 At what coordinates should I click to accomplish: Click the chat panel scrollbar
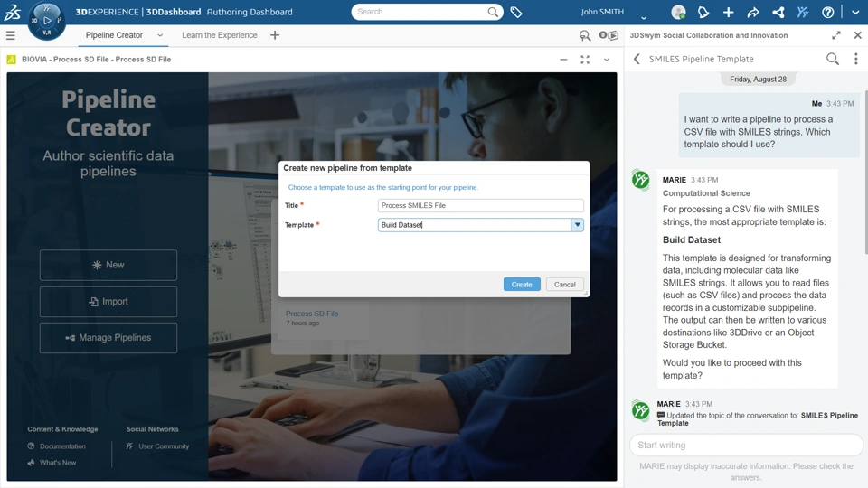[x=864, y=174]
